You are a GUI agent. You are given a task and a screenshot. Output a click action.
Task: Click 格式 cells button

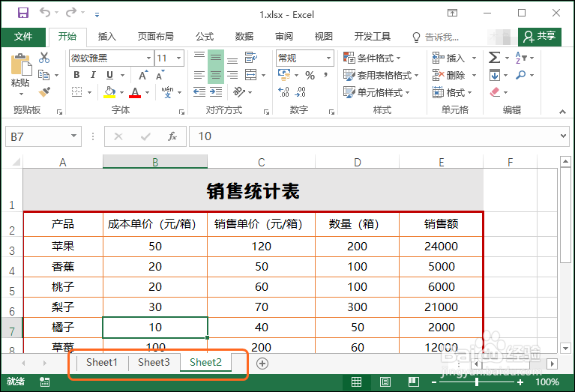click(452, 92)
